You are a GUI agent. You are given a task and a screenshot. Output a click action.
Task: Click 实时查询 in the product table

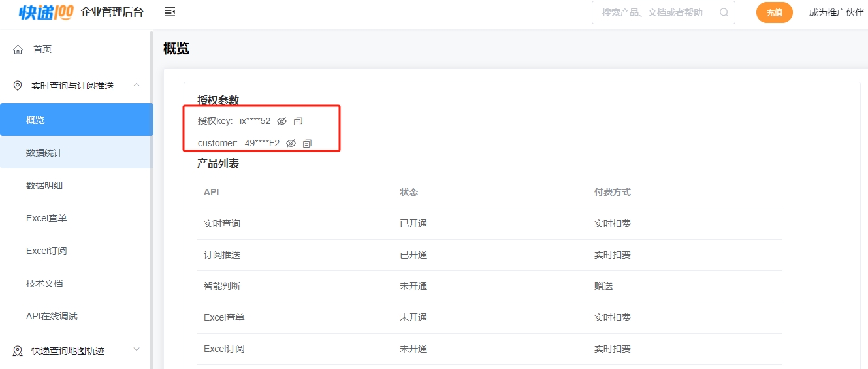(x=222, y=223)
